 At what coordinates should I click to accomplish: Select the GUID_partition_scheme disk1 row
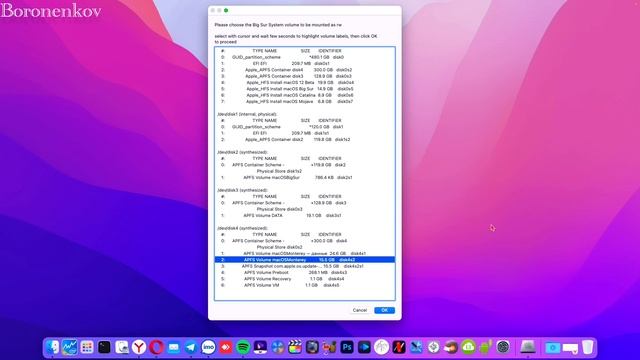tap(304, 127)
